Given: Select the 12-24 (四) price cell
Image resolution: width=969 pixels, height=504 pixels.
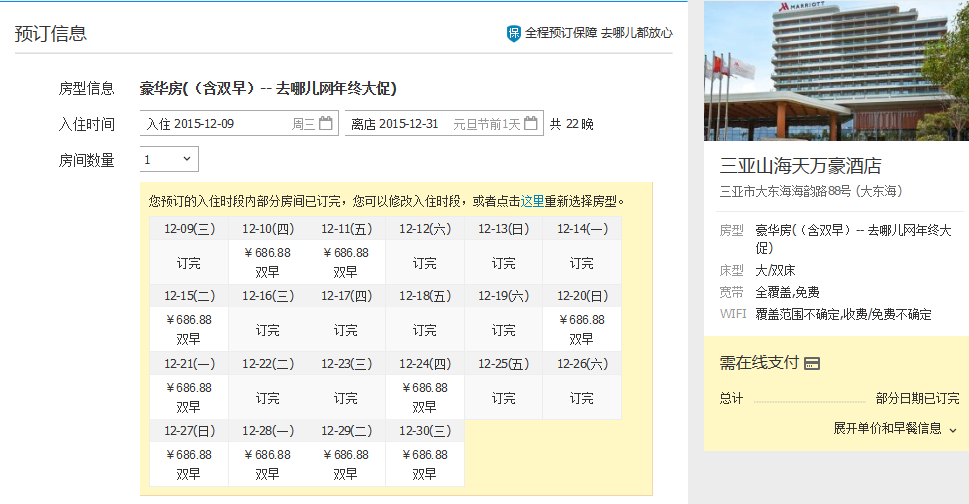Looking at the screenshot, I should (424, 397).
